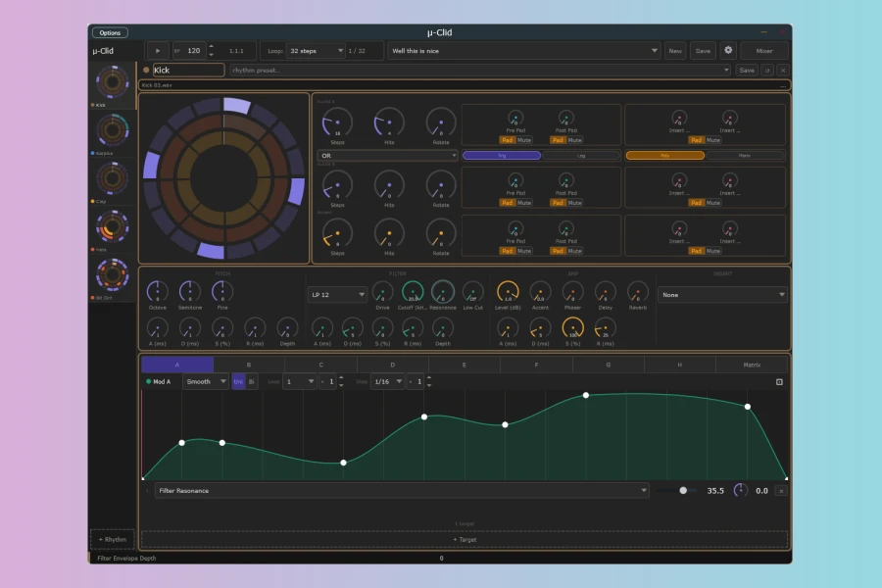Open the 1/16 step rate dropdown
Screen dimensions: 882x588
pos(388,381)
